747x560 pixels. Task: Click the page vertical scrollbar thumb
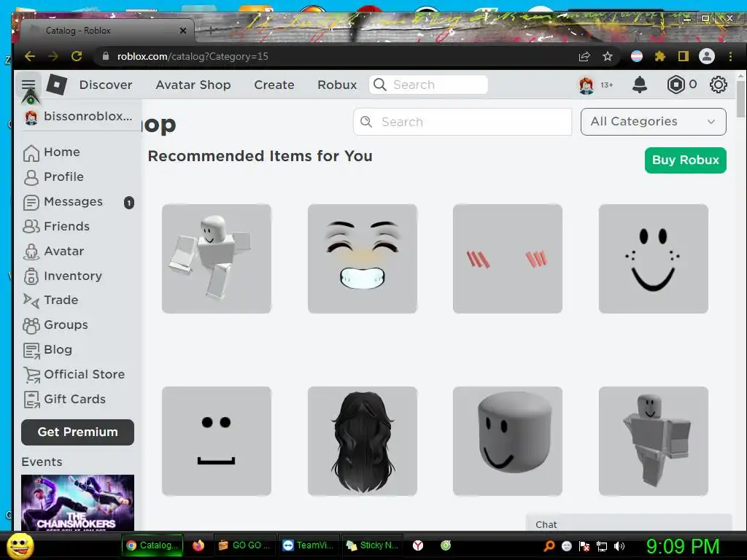click(x=740, y=98)
